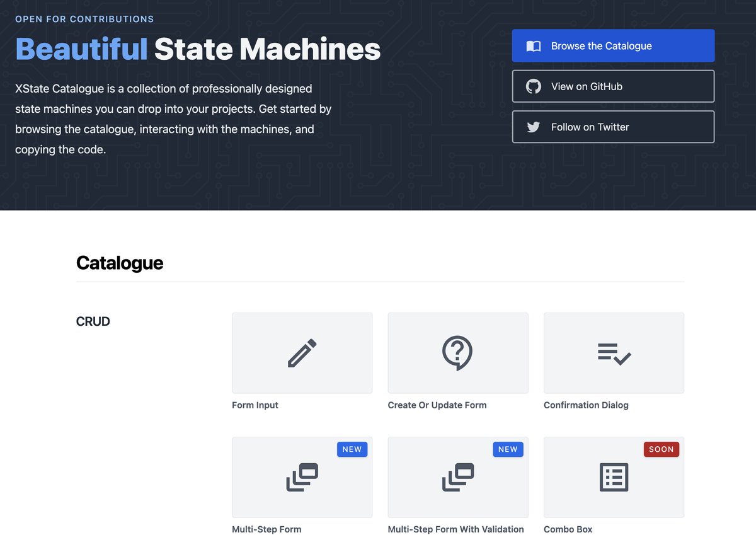Viewport: 756px width, 547px height.
Task: Open the Form Input title link
Action: (255, 405)
